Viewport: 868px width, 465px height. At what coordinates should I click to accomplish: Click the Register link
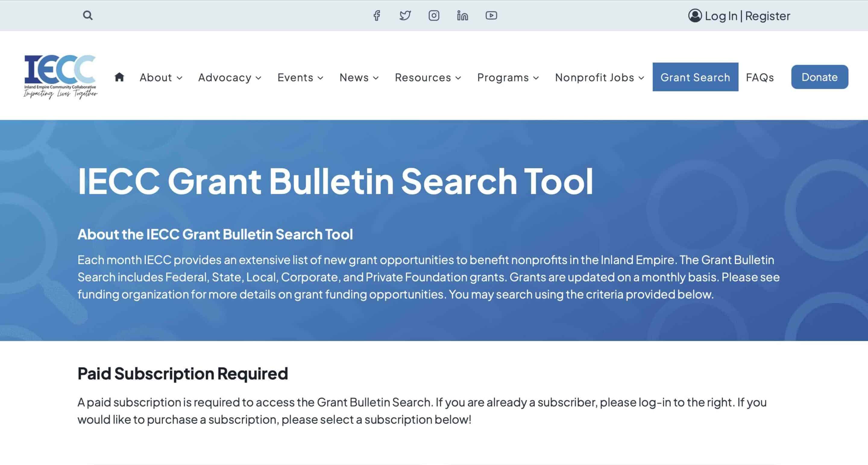pos(767,16)
